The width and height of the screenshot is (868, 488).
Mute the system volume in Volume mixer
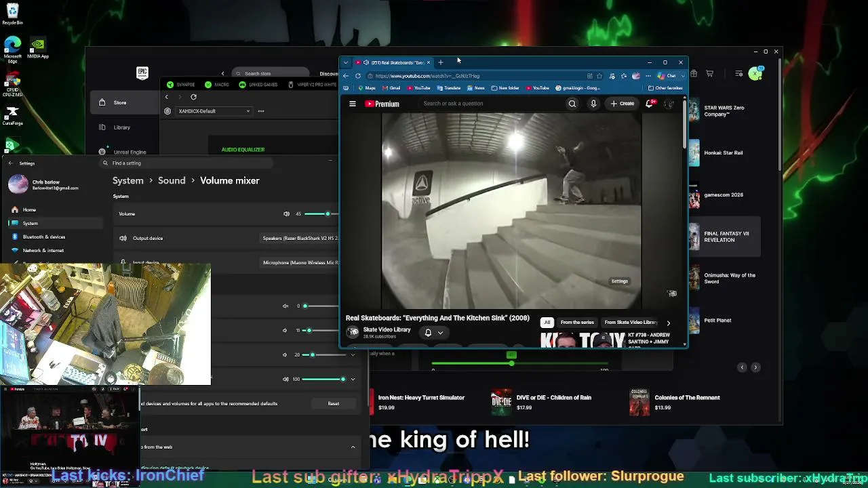click(x=286, y=214)
